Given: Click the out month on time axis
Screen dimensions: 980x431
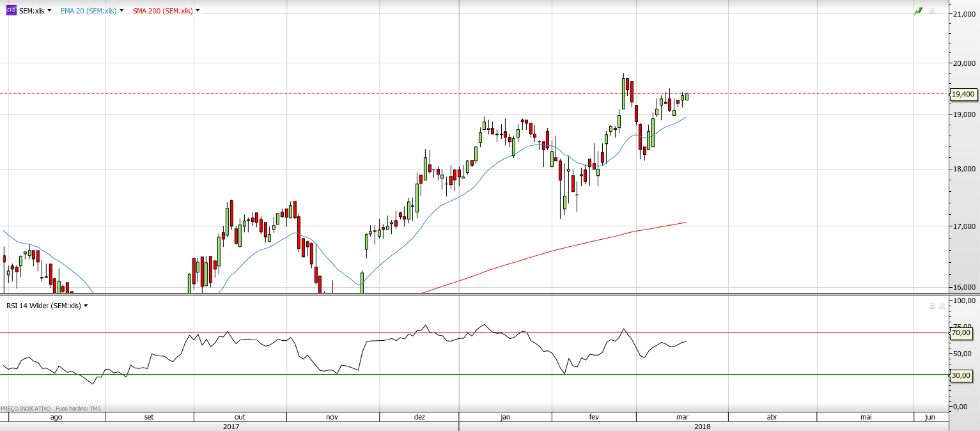Looking at the screenshot, I should pyautogui.click(x=240, y=417).
